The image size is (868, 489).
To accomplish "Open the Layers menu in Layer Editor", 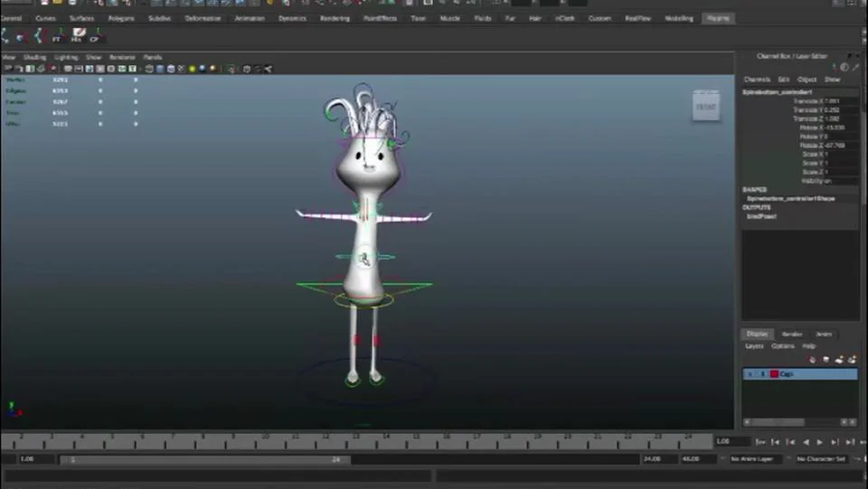I will coord(754,346).
